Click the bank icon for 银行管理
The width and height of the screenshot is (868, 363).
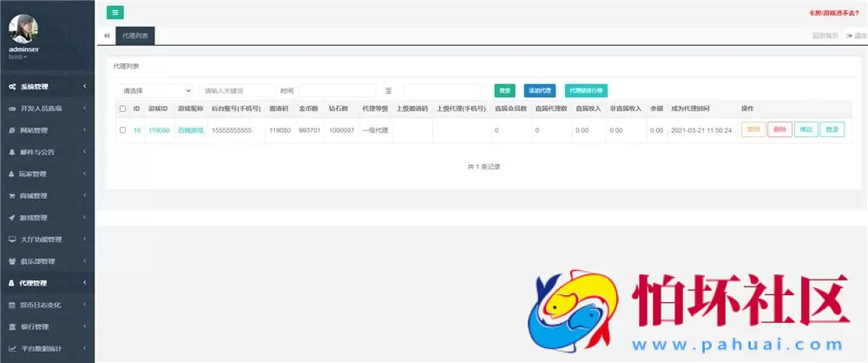(x=12, y=327)
